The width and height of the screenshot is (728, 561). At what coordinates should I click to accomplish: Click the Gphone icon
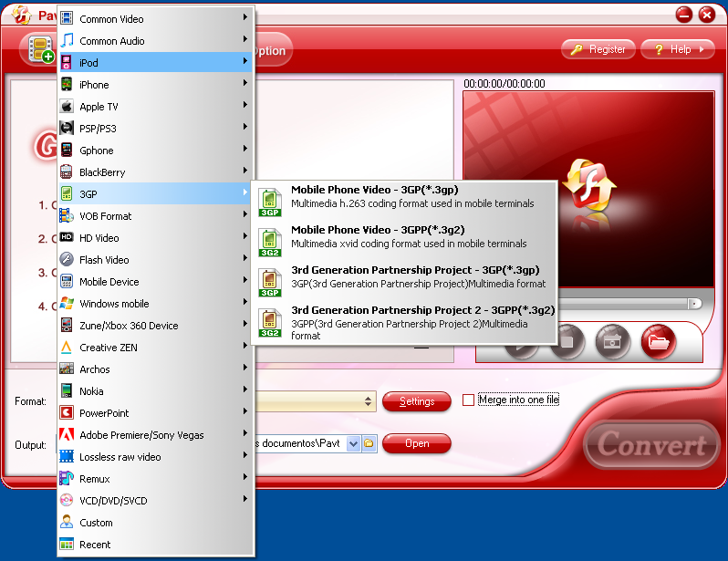[67, 150]
